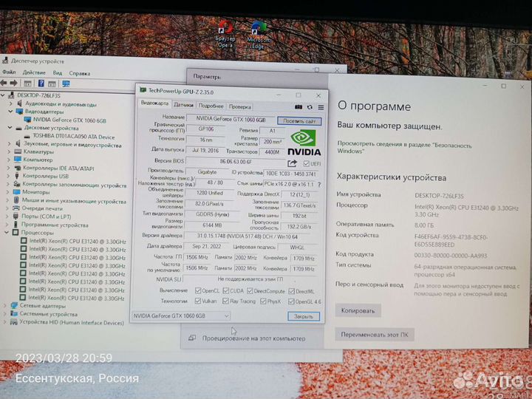The height and width of the screenshot is (399, 532).
Task: Switch to the Подробнее tab
Action: (x=211, y=106)
